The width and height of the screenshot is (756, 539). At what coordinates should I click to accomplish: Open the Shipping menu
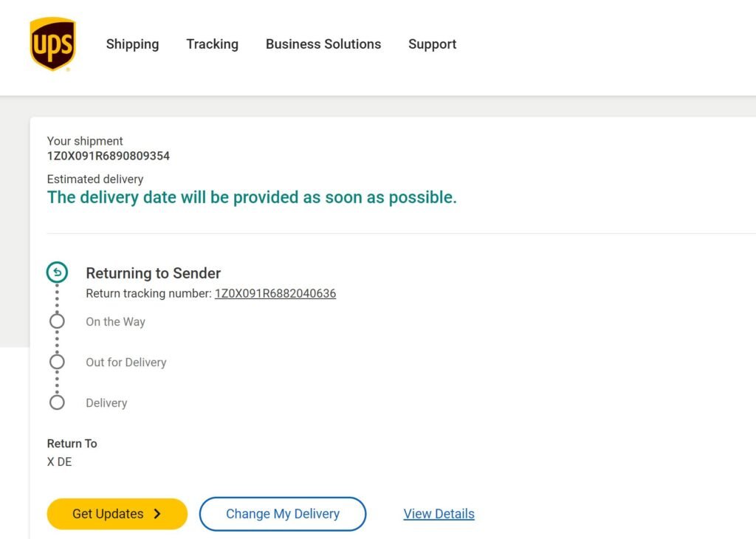(x=132, y=44)
